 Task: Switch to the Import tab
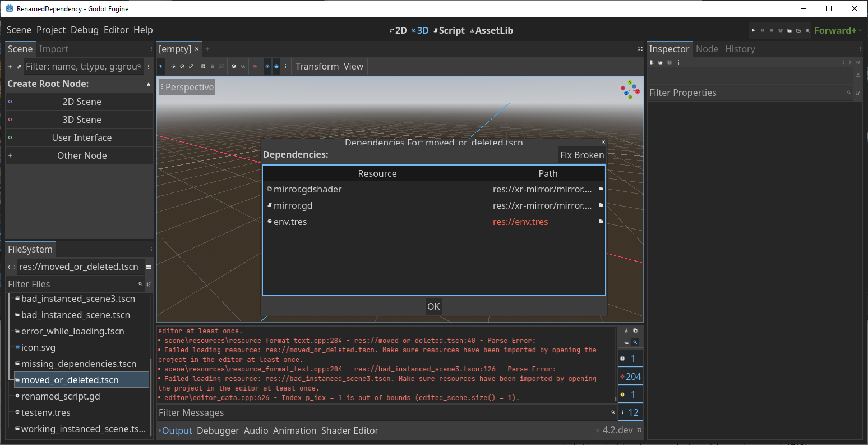pyautogui.click(x=53, y=49)
